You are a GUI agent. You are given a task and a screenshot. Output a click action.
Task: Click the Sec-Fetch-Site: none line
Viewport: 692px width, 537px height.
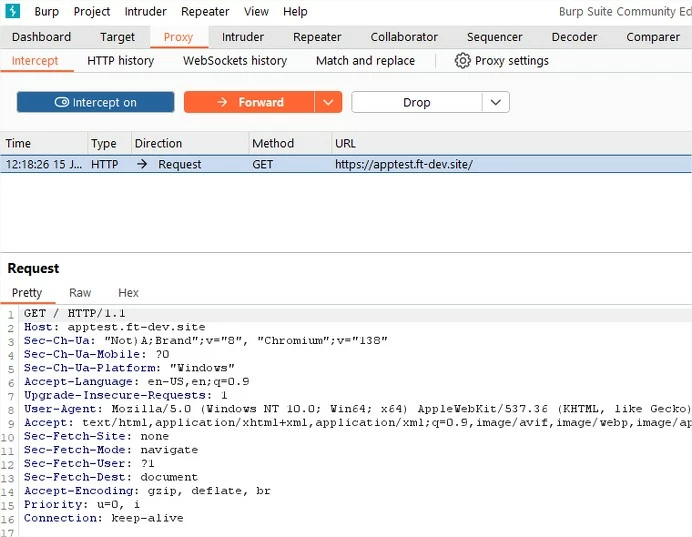pos(96,436)
